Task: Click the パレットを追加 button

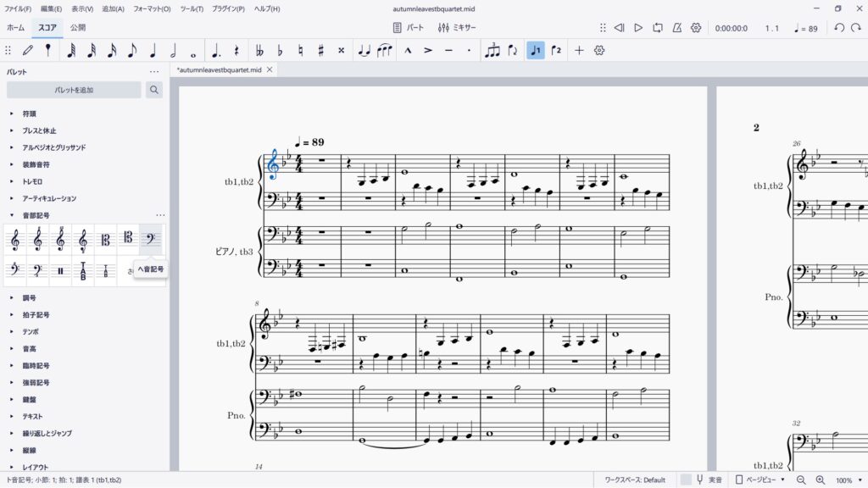Action: (74, 90)
